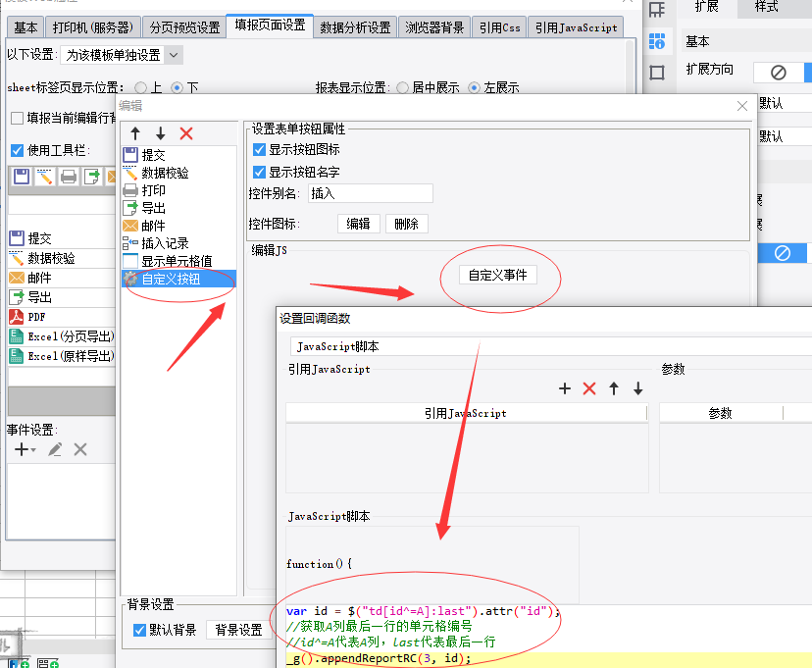Click the submit icon in the toolbar preview
The image size is (812, 668).
point(22,177)
